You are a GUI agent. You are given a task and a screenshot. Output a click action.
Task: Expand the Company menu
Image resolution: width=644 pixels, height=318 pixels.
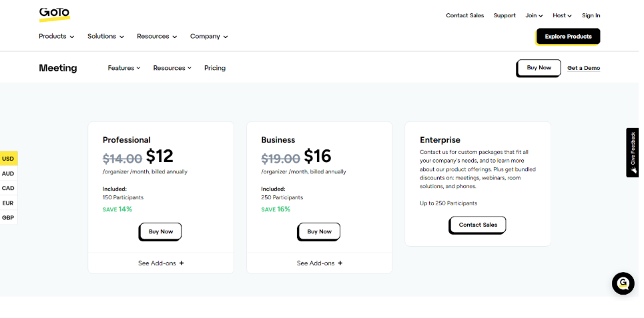209,37
